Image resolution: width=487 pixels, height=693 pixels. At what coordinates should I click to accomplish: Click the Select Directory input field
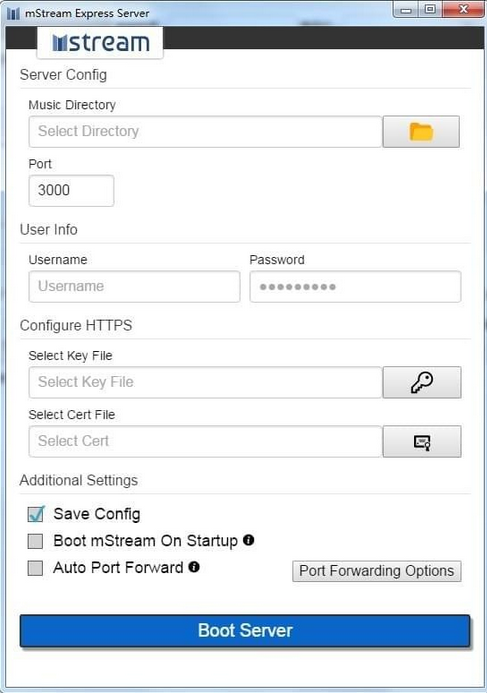205,132
